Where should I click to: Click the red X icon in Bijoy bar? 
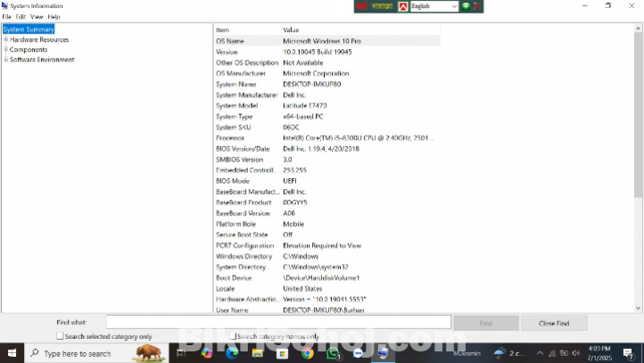(477, 6)
